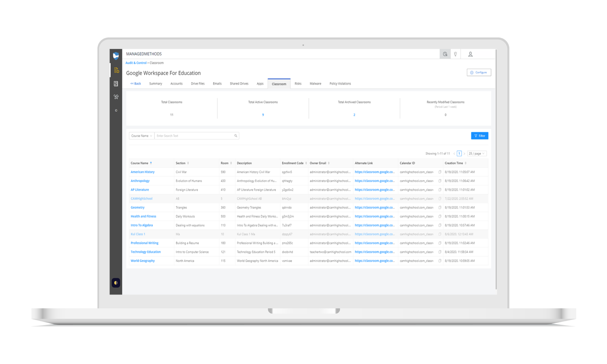The width and height of the screenshot is (607, 364).
Task: Open the Course Name search filter dropdown
Action: (x=141, y=135)
